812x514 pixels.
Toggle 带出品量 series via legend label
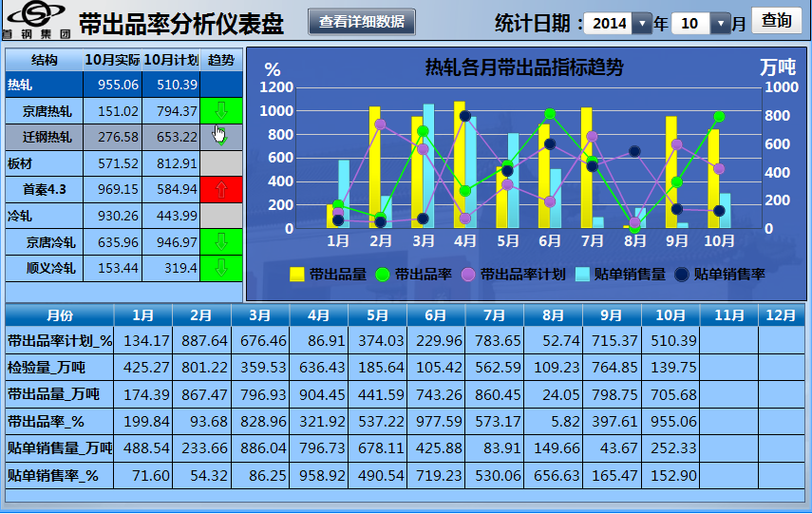pos(338,275)
